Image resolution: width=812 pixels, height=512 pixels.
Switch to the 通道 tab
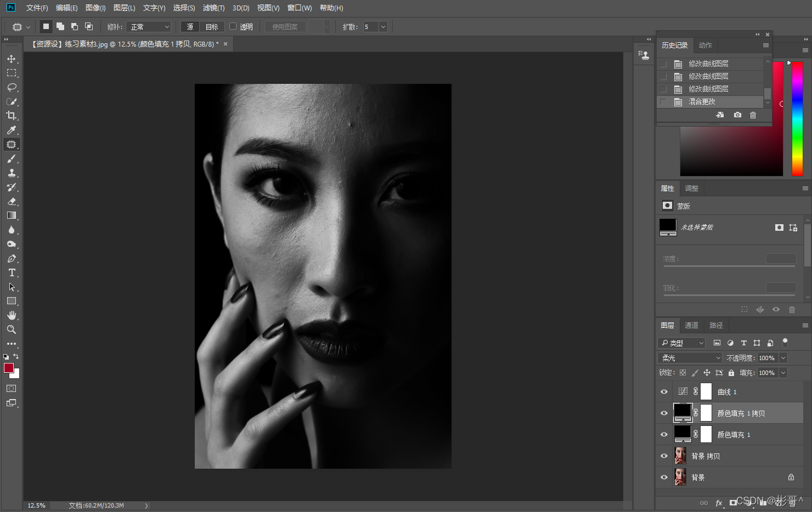click(691, 326)
